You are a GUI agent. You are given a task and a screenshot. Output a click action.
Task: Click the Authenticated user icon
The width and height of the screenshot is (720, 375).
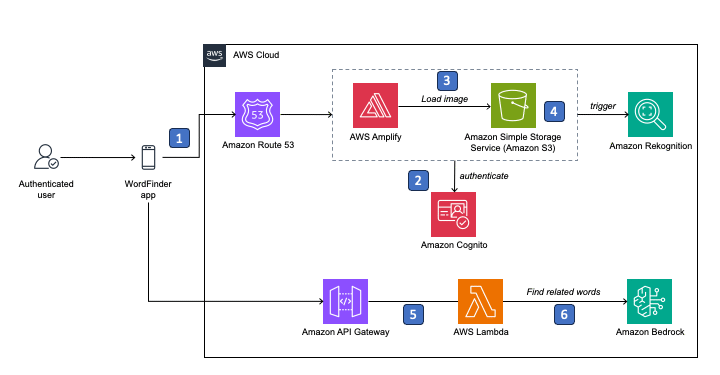(x=46, y=157)
